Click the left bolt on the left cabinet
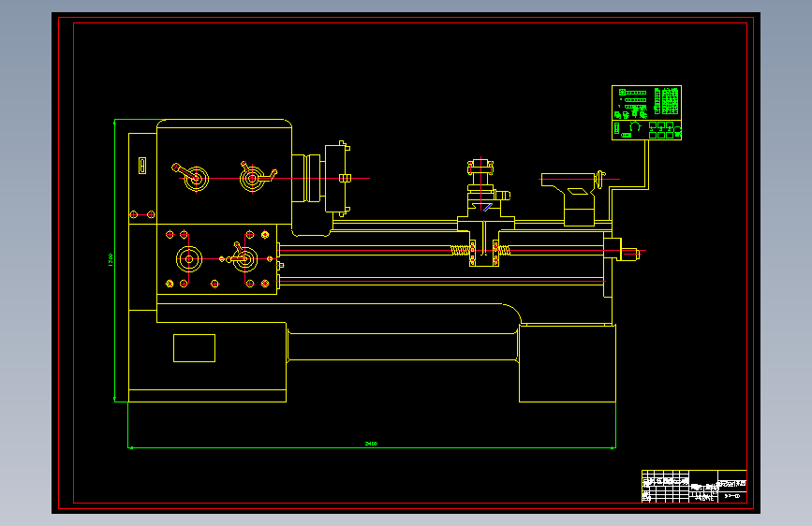Screen dimensions: 812x526 [134, 214]
